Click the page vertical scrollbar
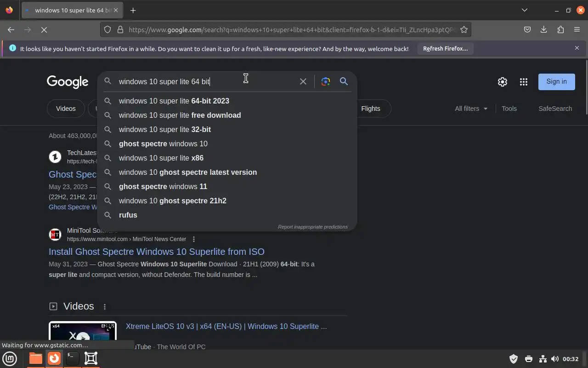Image resolution: width=588 pixels, height=368 pixels. [x=586, y=87]
